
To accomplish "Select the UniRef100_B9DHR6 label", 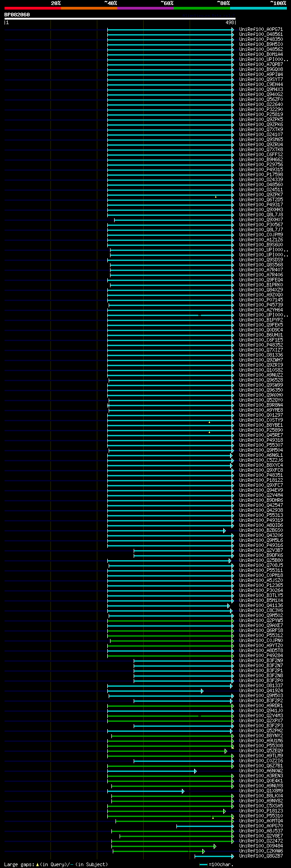I will click(261, 500).
